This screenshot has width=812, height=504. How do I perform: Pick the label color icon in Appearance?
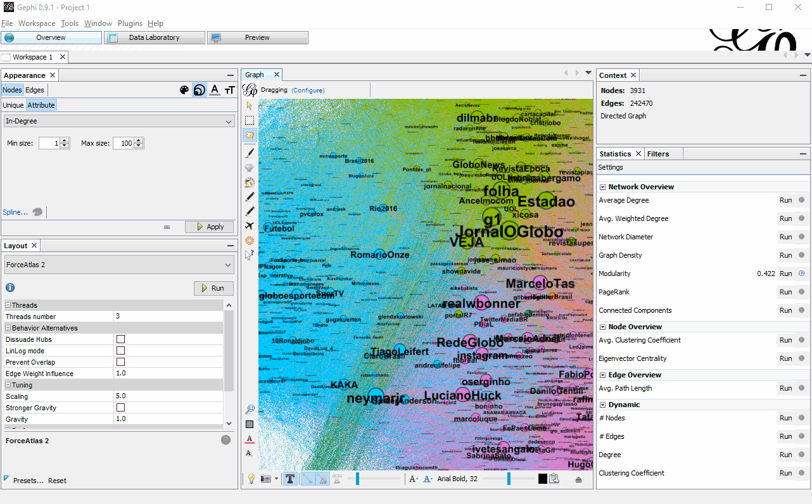(215, 90)
